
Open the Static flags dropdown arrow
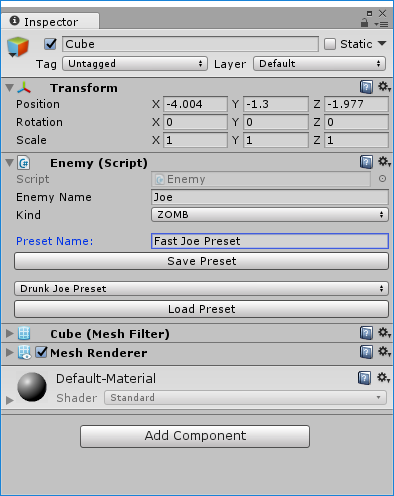tap(382, 44)
